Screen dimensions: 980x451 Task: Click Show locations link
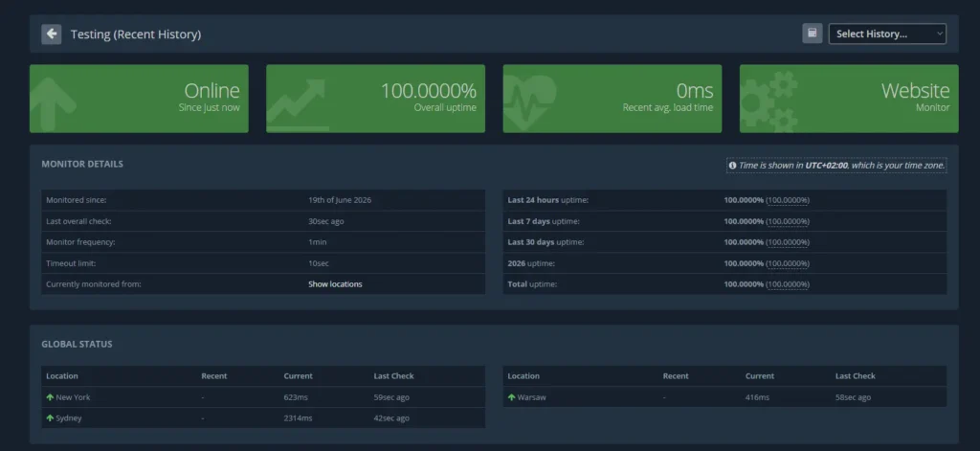pos(335,284)
